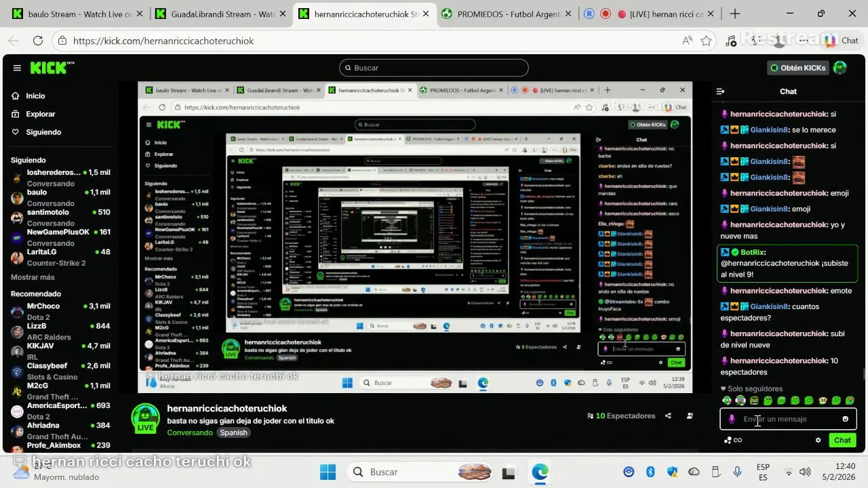Open LizzB recommended channel
Image resolution: width=868 pixels, height=488 pixels.
click(61, 331)
